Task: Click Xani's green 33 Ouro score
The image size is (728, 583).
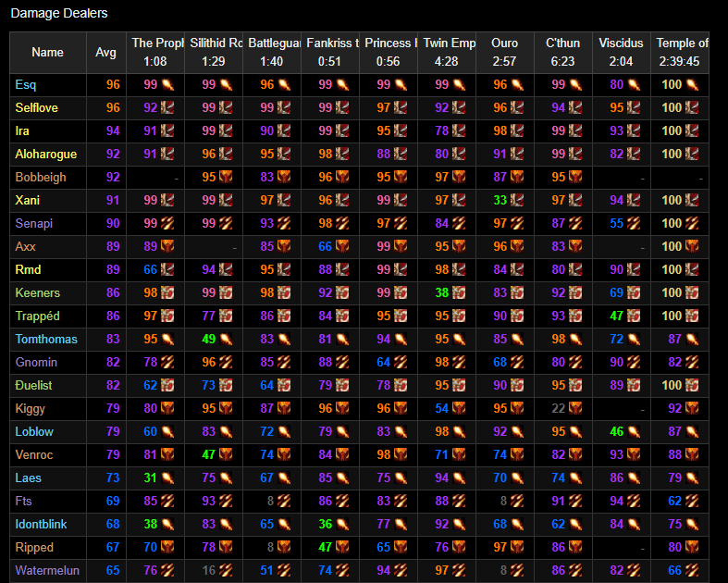Action: pos(500,200)
